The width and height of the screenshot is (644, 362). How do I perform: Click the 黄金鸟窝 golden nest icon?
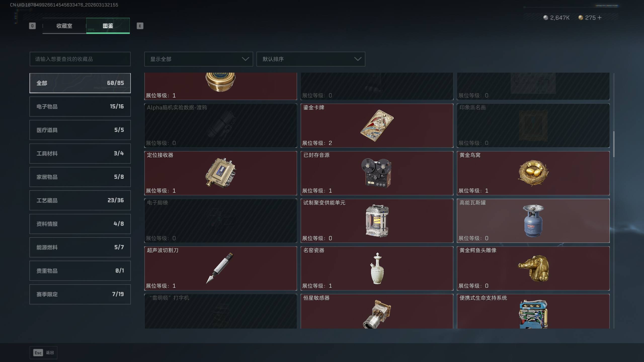[533, 173]
